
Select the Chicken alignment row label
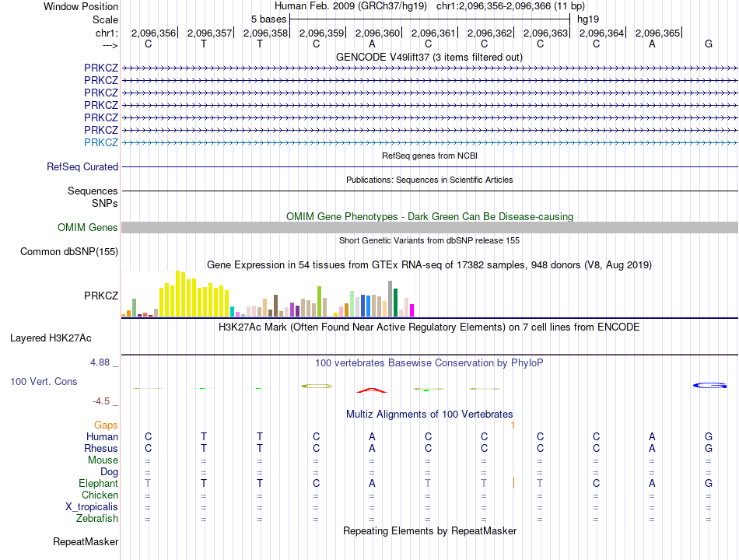100,495
